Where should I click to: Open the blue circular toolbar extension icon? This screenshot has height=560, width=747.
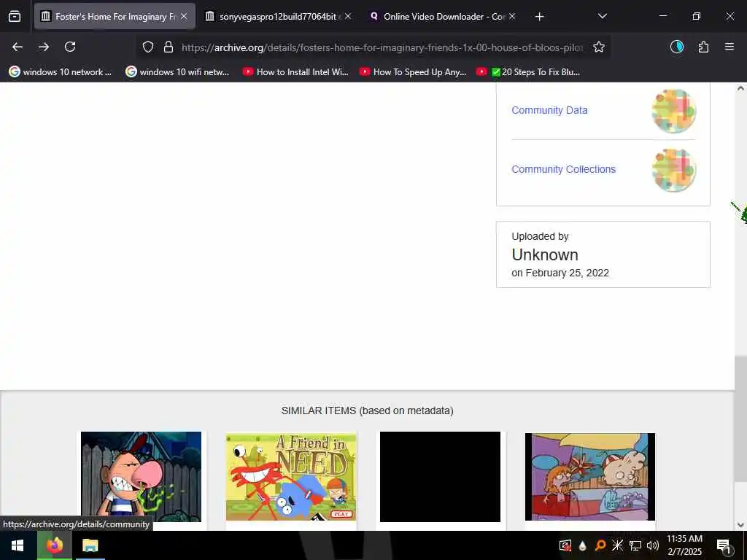point(676,47)
